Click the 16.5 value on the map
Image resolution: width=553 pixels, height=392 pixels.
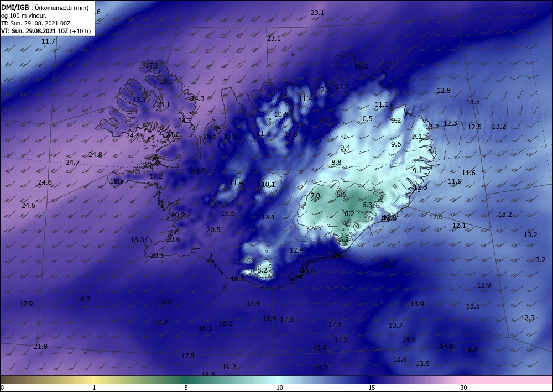pyautogui.click(x=117, y=181)
